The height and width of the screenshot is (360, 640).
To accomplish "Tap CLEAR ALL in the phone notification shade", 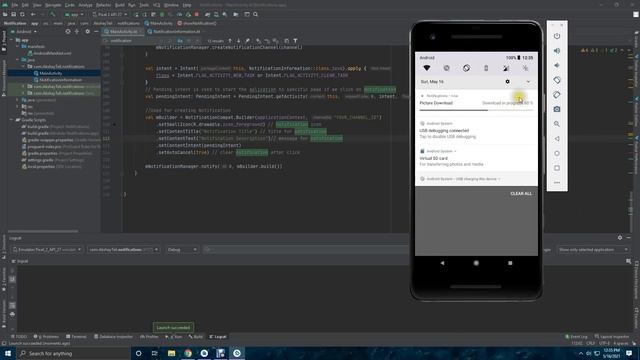I will pyautogui.click(x=521, y=193).
